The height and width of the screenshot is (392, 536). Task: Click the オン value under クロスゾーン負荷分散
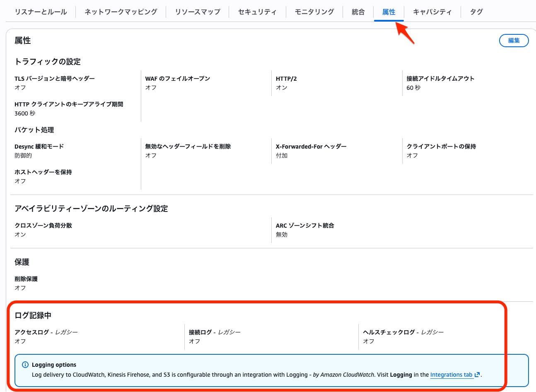click(x=20, y=235)
